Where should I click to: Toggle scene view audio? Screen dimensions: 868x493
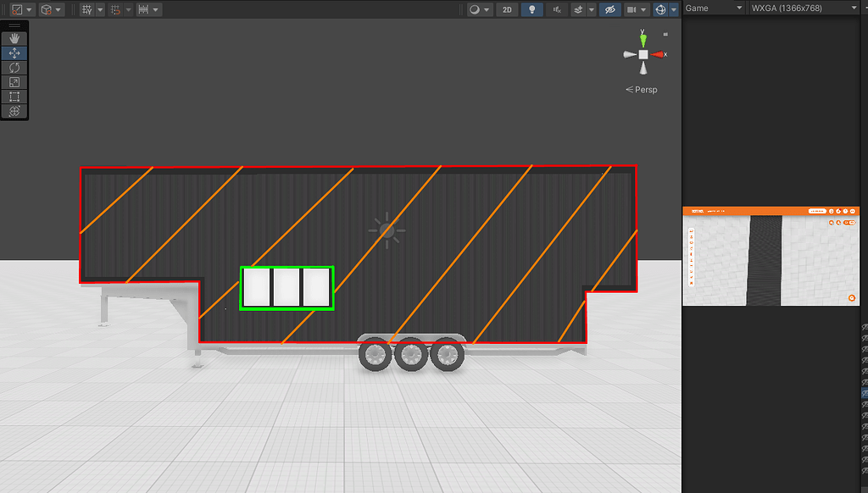pos(555,9)
